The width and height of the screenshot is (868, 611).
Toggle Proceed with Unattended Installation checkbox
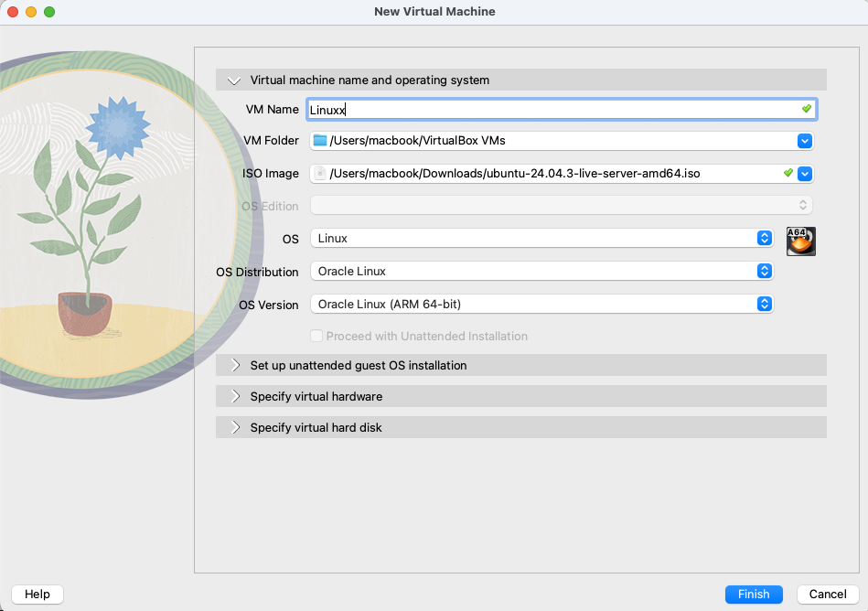pos(316,336)
